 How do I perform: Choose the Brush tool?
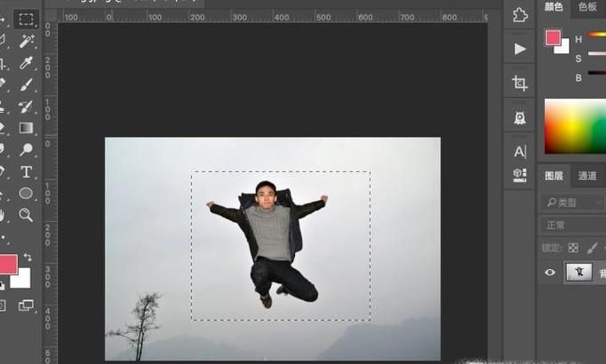(x=27, y=84)
